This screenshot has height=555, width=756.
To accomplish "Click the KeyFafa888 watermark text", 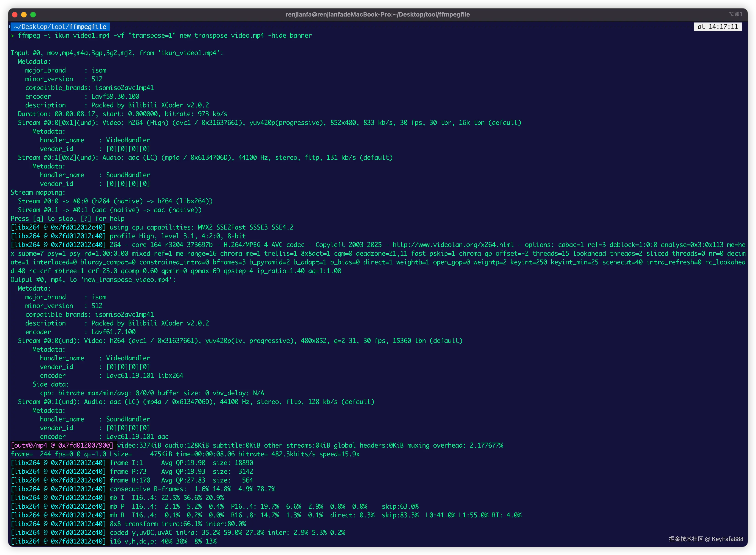I will click(x=727, y=539).
